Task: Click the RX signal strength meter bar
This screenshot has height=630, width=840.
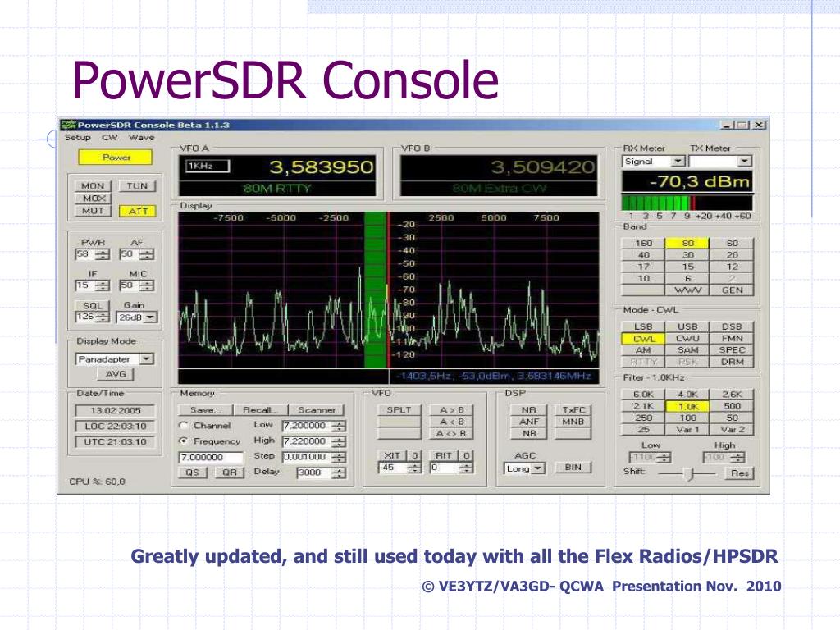Action: pos(687,203)
